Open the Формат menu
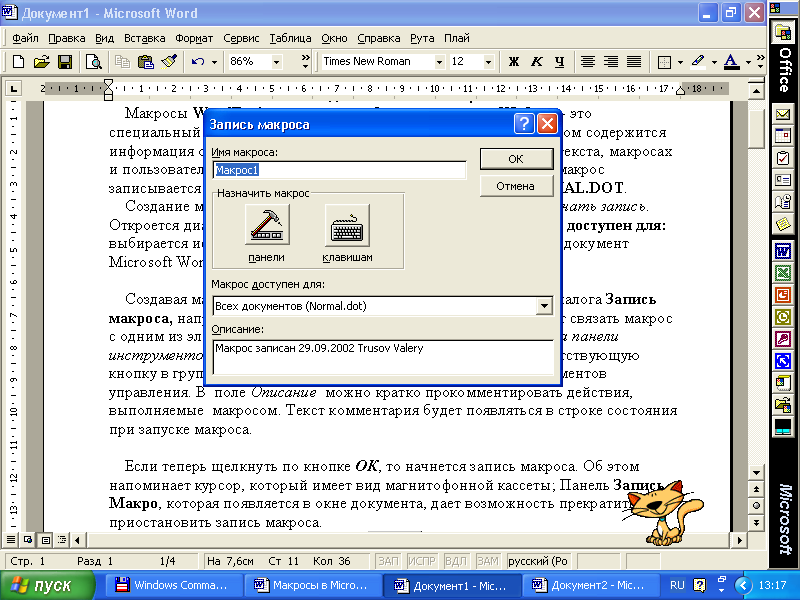Image resolution: width=800 pixels, height=600 pixels. coord(194,38)
